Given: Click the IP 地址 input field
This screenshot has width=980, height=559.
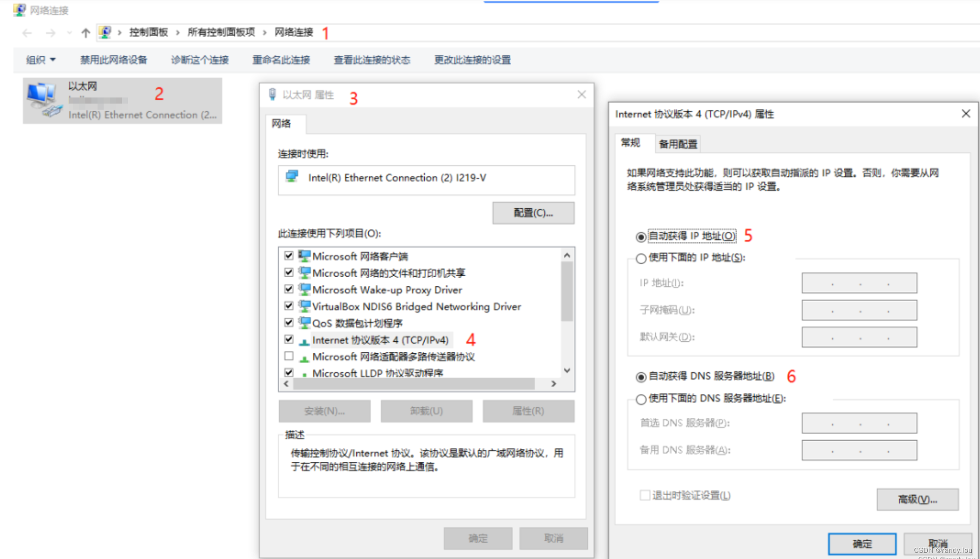Looking at the screenshot, I should point(860,283).
